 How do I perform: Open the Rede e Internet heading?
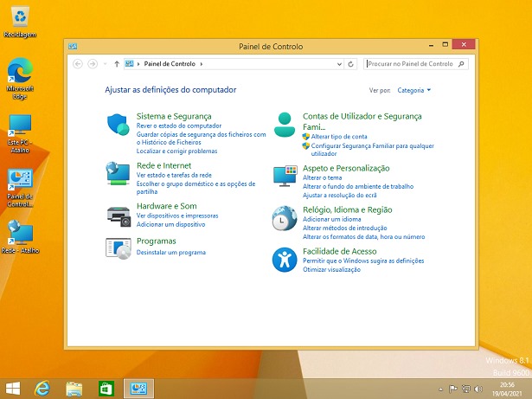[163, 165]
